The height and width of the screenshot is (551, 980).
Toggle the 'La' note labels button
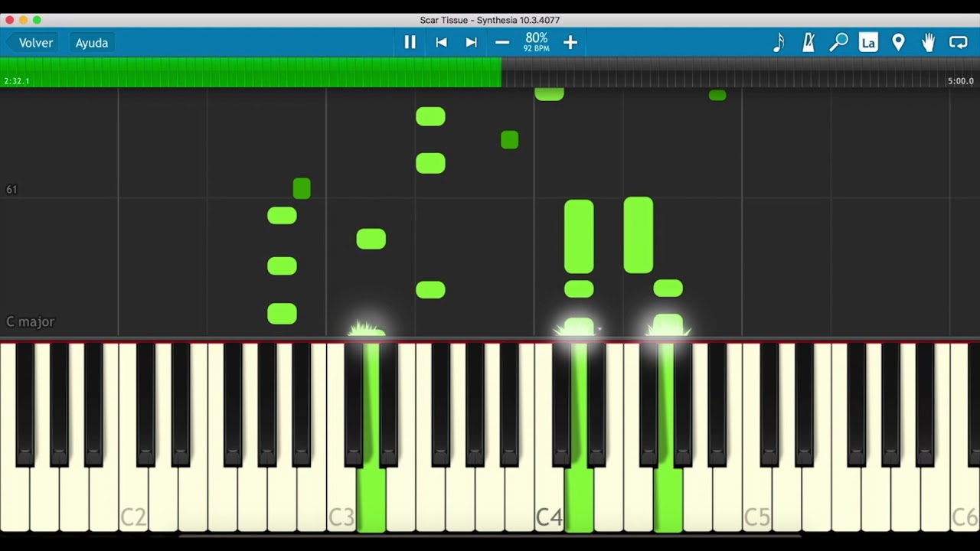pyautogui.click(x=868, y=43)
